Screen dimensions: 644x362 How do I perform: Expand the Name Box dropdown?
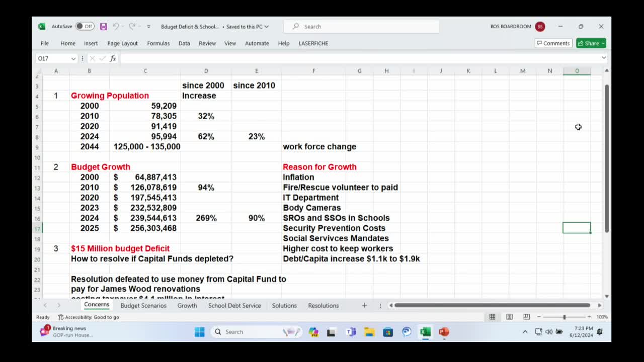coord(73,59)
